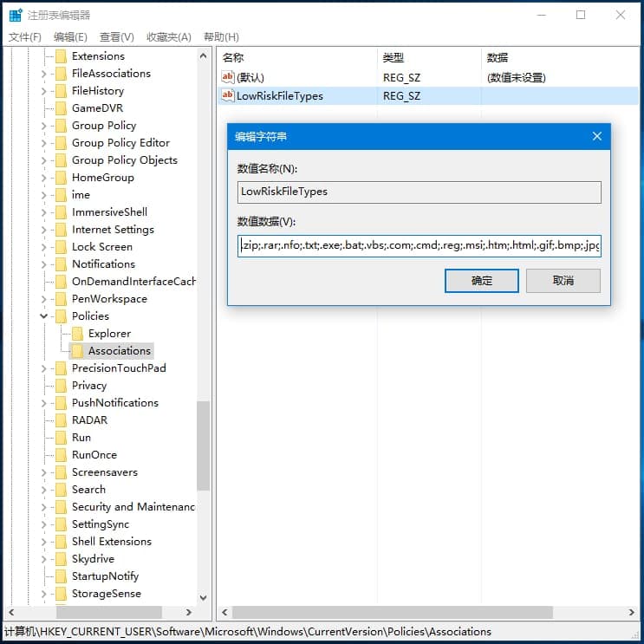Close the 编辑字符串 dialog with the X
The image size is (644, 644).
597,136
